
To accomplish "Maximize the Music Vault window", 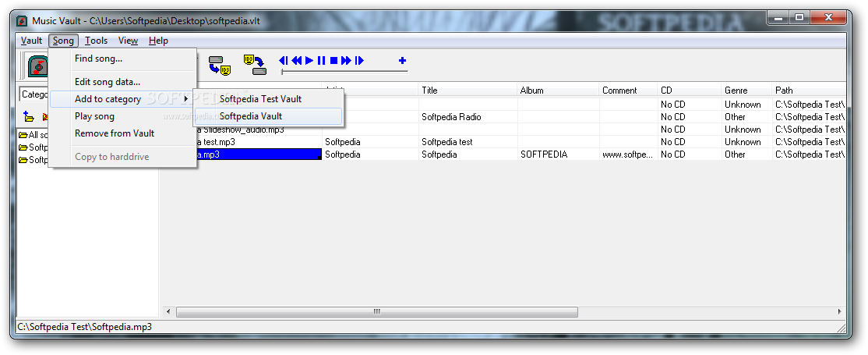I will point(799,18).
